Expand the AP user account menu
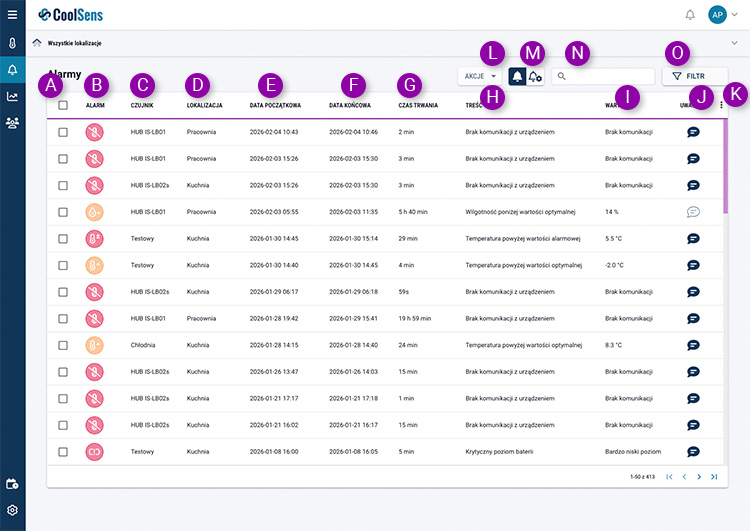 723,15
